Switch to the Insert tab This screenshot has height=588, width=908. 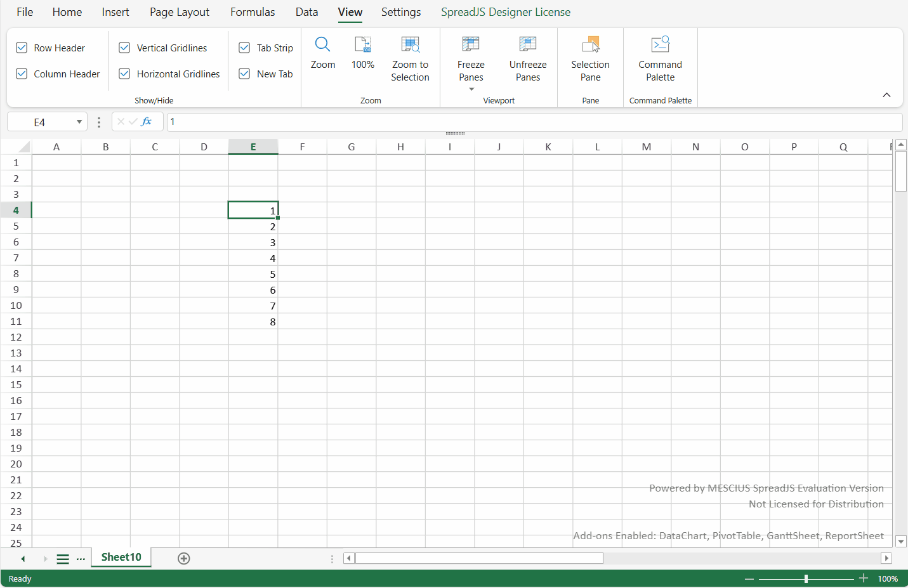coord(115,12)
